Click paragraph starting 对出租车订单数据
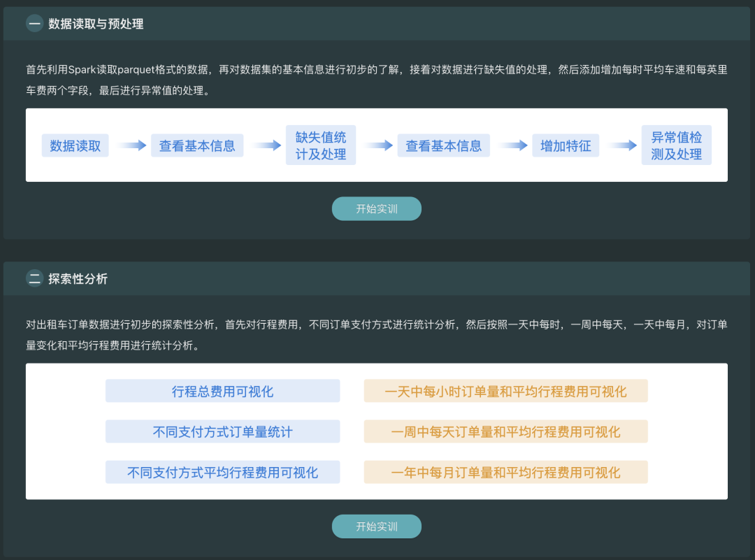Screen dimensions: 755x560 (x=377, y=335)
